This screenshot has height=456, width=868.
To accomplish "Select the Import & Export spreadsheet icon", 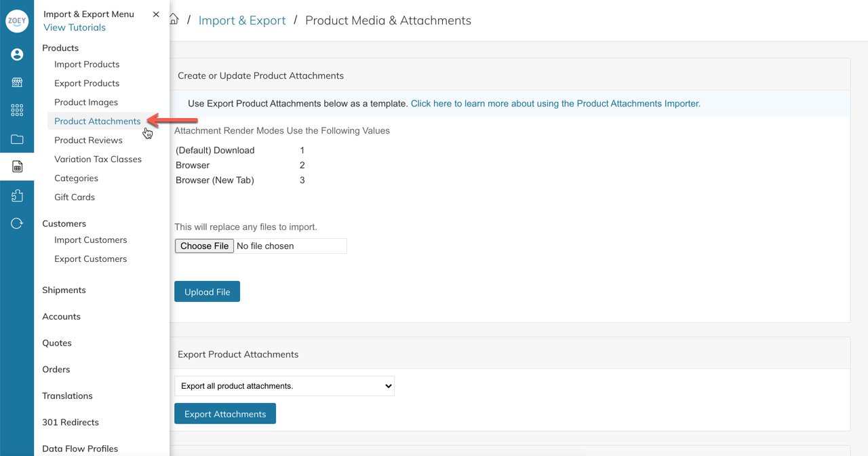I will pos(17,167).
